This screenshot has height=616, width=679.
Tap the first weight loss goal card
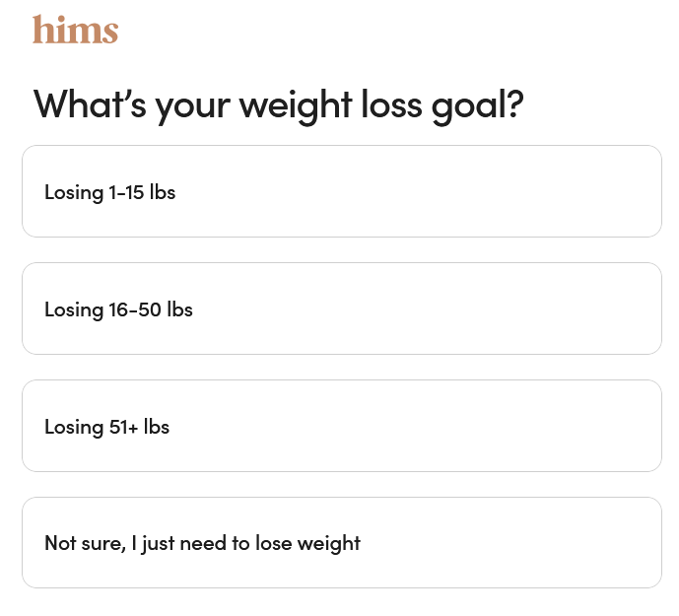[x=341, y=191]
